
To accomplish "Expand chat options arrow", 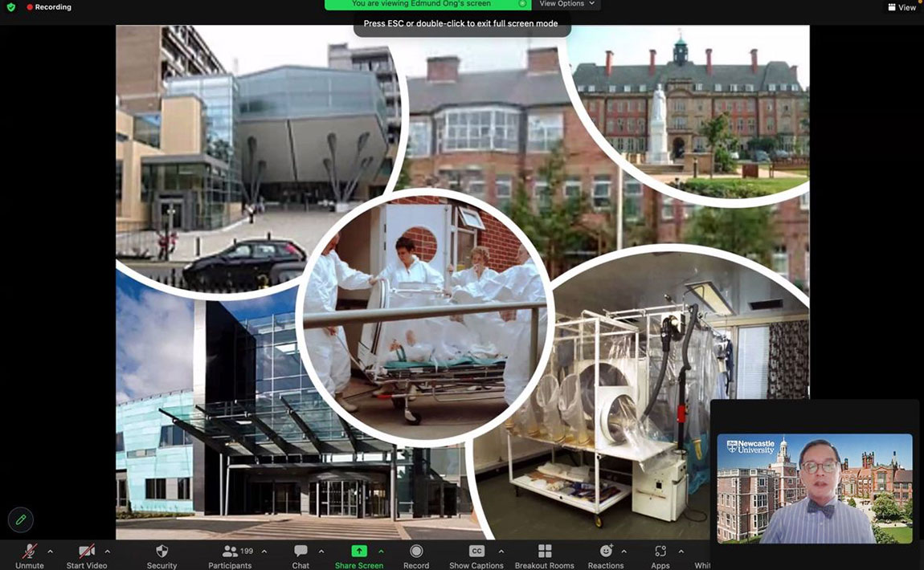I will [321, 552].
